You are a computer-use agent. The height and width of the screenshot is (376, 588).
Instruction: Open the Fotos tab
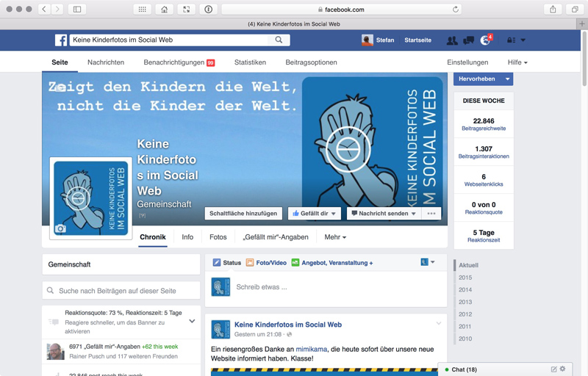tap(218, 237)
